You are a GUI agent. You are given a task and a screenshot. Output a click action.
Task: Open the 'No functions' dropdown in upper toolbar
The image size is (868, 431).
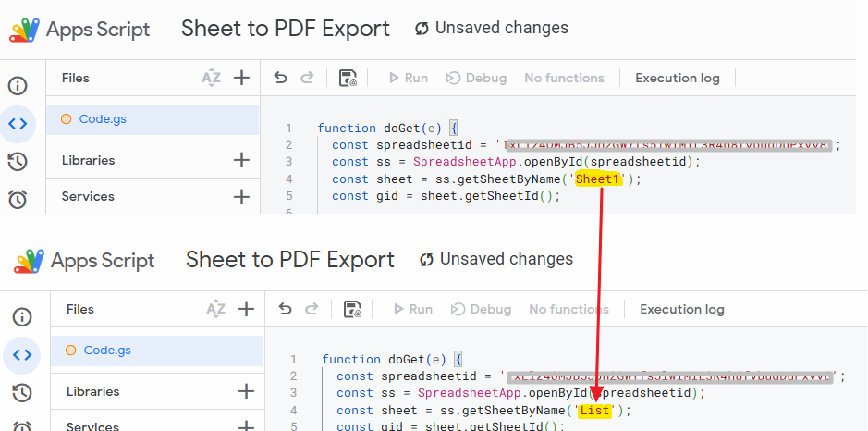[564, 78]
